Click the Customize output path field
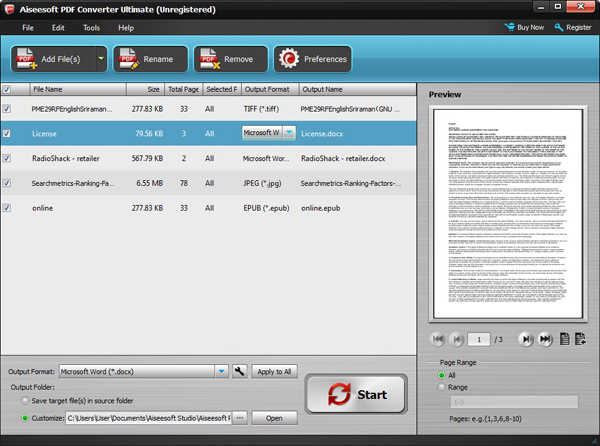This screenshot has width=600, height=446. click(x=149, y=418)
